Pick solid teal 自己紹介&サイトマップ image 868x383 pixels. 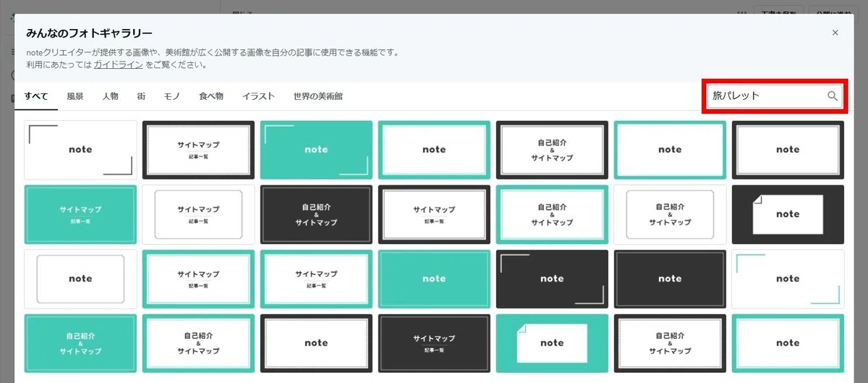click(x=80, y=343)
